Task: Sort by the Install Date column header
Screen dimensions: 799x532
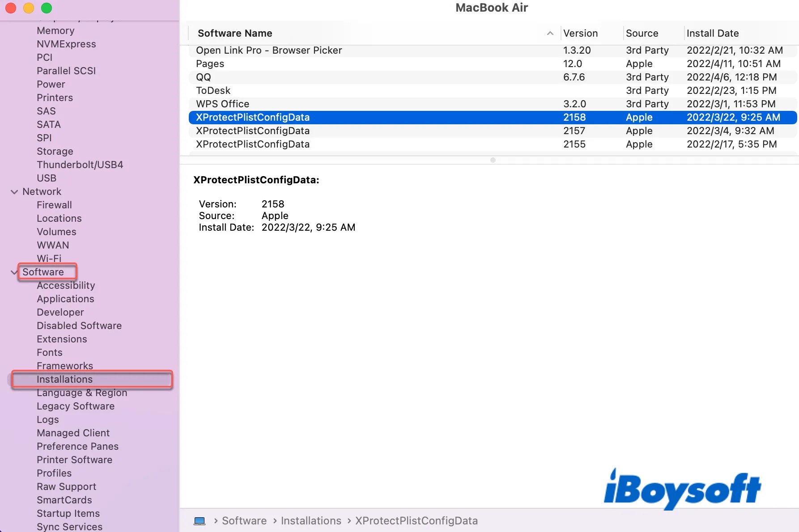Action: click(x=713, y=34)
